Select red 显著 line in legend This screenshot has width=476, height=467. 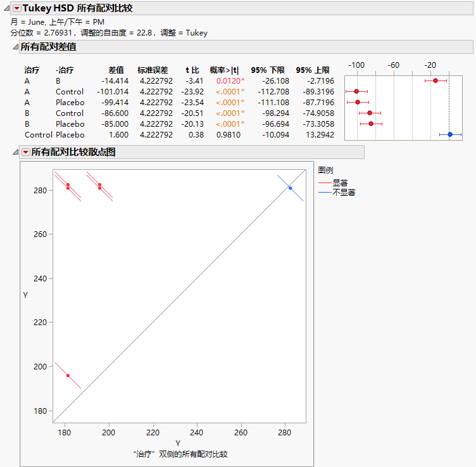(325, 183)
